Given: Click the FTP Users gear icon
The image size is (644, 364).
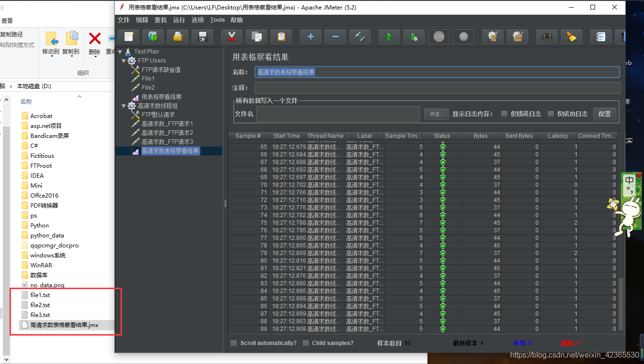Looking at the screenshot, I should coord(131,61).
